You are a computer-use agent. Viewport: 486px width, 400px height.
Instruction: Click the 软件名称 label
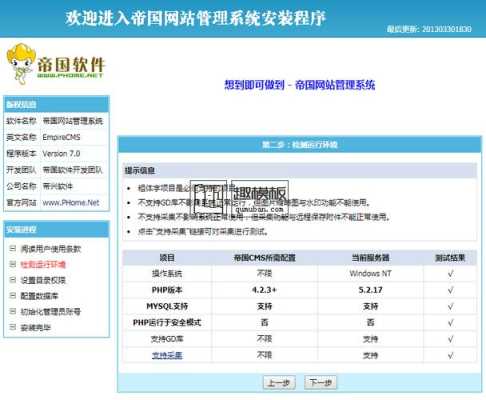coord(21,121)
